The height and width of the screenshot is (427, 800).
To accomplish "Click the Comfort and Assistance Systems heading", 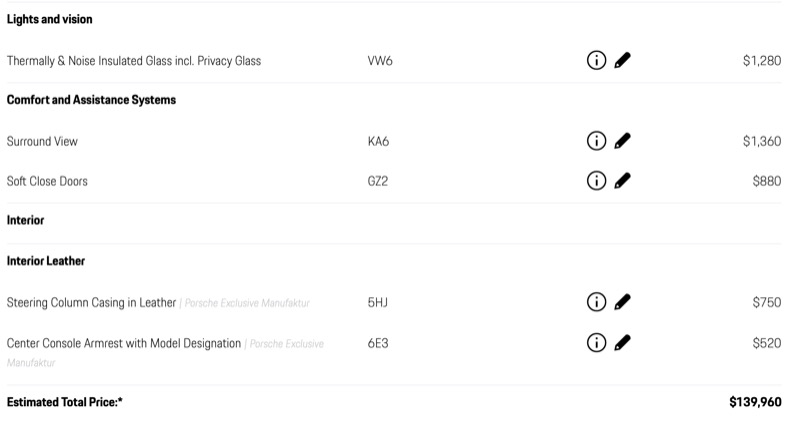I will click(91, 99).
